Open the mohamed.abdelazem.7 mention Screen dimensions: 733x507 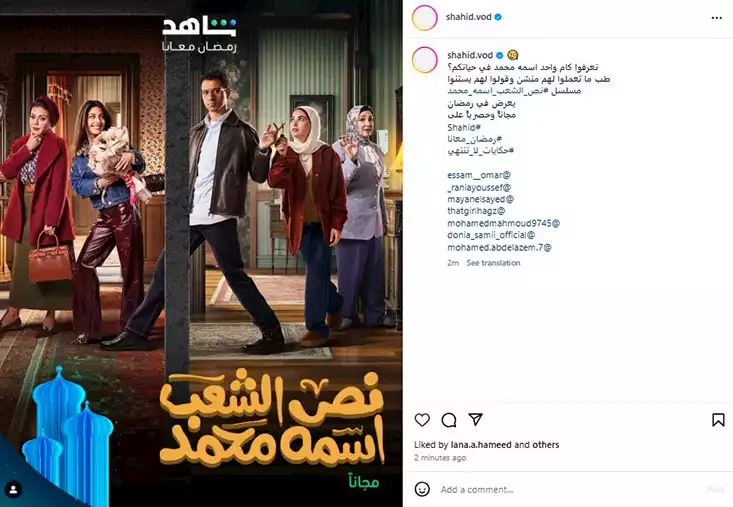pyautogui.click(x=499, y=247)
